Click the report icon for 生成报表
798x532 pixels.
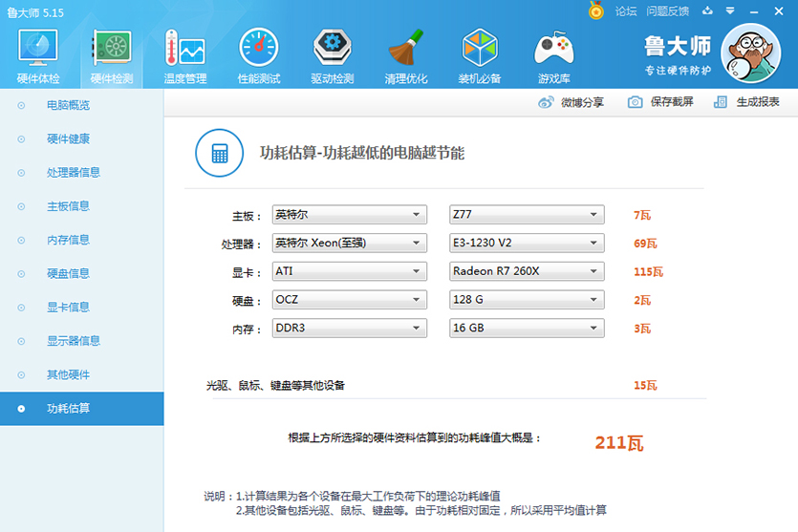point(721,102)
